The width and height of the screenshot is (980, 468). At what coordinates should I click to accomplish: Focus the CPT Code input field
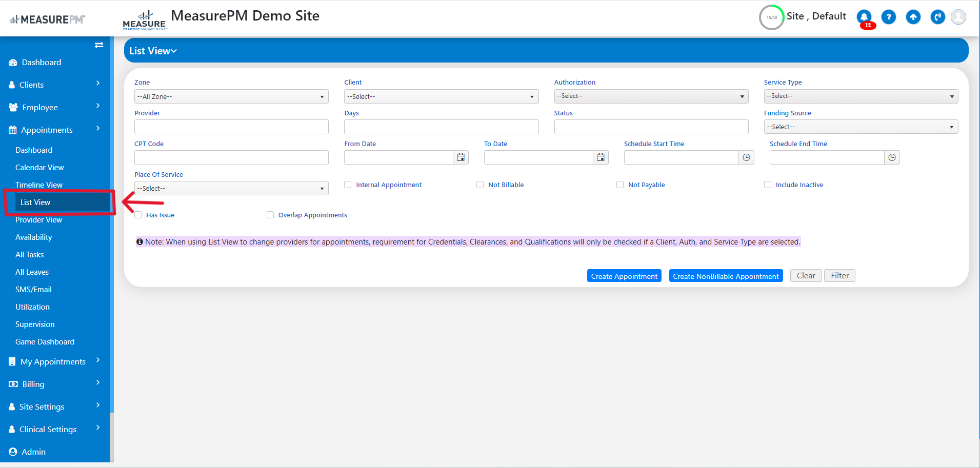coord(231,157)
